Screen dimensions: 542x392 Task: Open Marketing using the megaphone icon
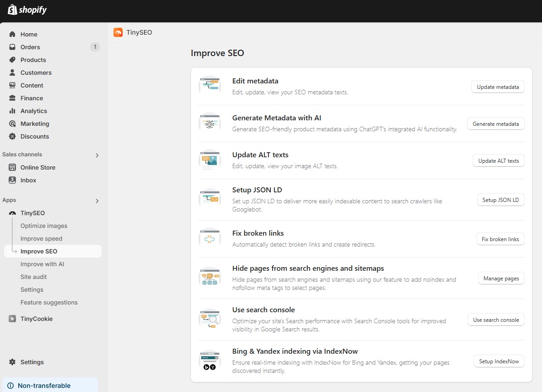(12, 124)
